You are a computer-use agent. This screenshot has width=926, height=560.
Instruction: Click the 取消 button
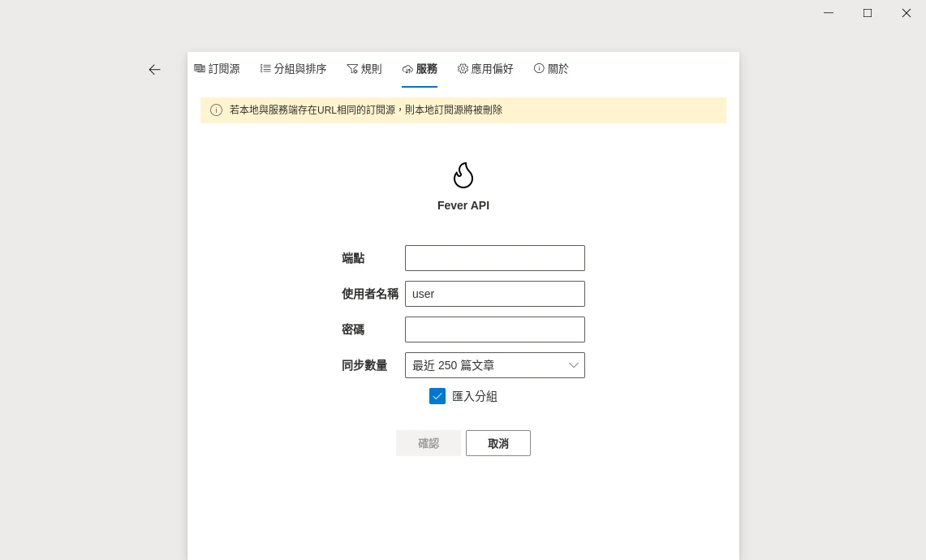[x=497, y=443]
